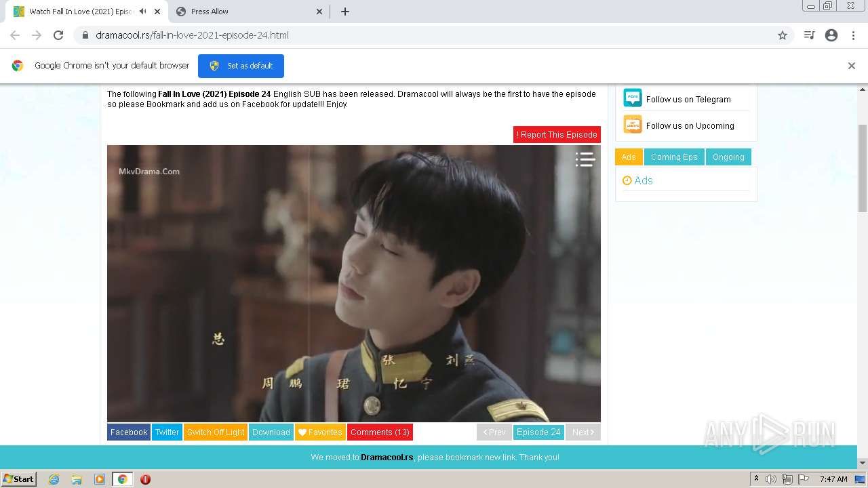868x488 pixels.
Task: Toggle Switch Off Light mode
Action: click(216, 432)
